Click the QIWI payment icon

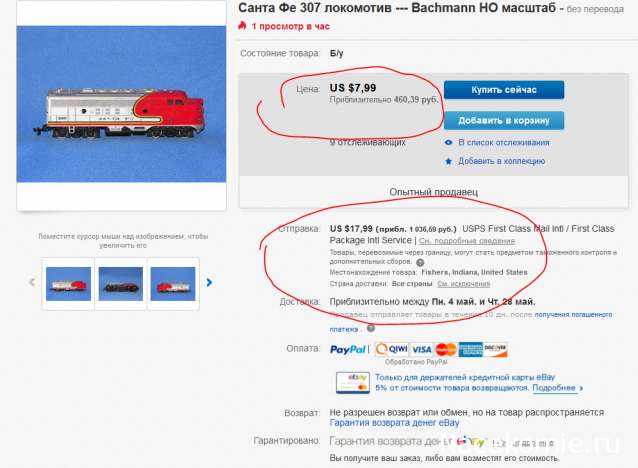click(391, 349)
